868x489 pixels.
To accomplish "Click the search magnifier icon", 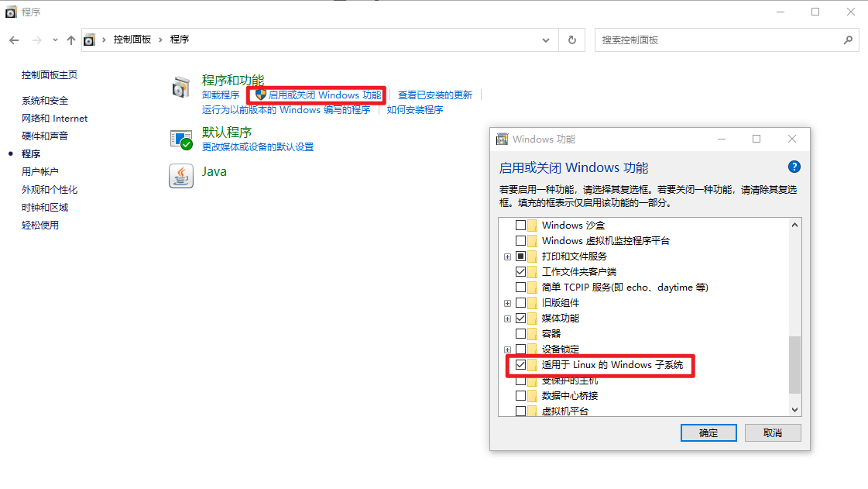I will point(848,40).
